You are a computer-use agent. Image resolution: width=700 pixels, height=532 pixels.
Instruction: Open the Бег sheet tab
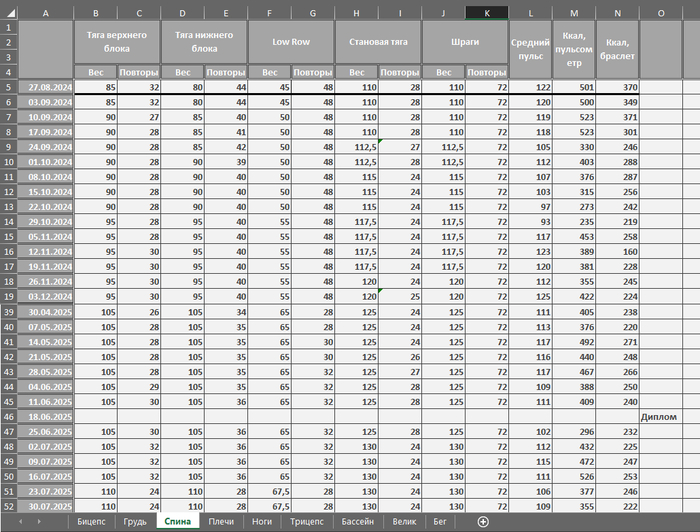click(x=440, y=521)
